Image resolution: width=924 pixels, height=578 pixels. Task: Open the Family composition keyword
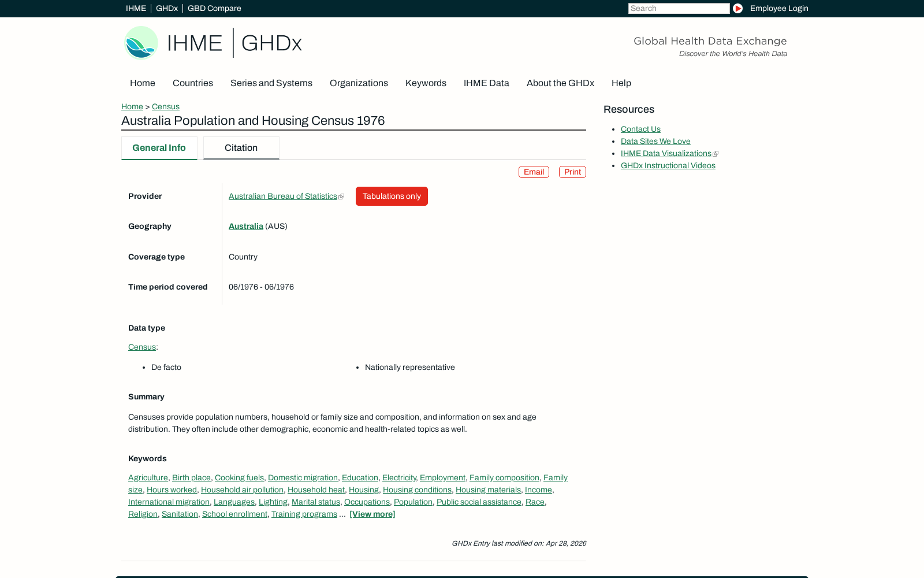click(x=504, y=477)
